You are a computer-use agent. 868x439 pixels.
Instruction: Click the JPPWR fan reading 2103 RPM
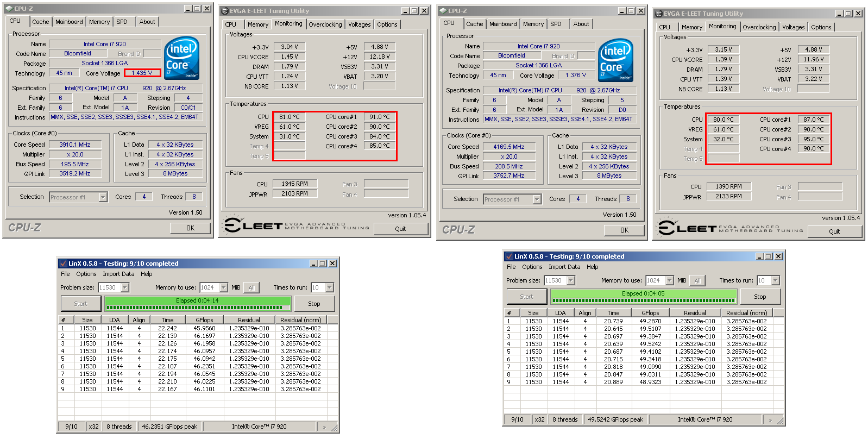tap(294, 193)
